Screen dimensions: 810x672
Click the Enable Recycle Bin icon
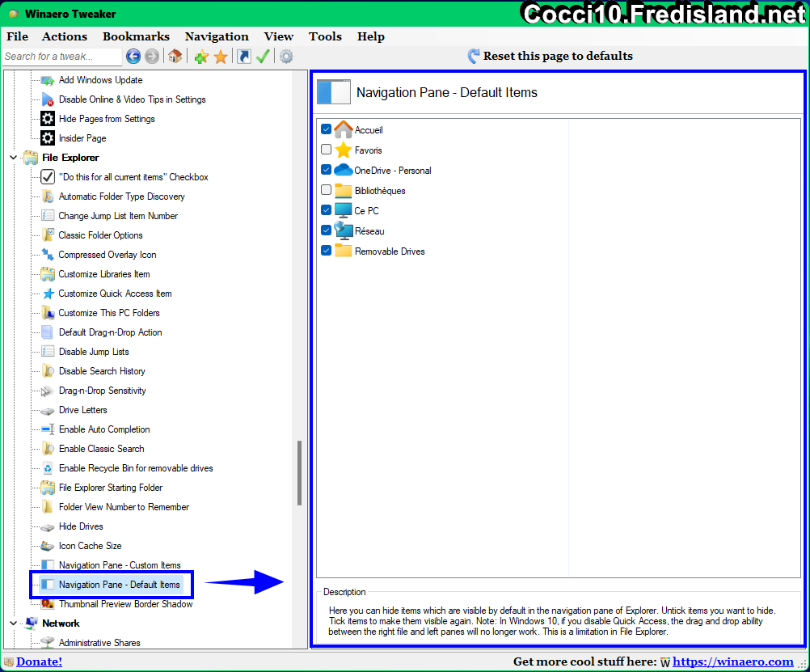[48, 468]
